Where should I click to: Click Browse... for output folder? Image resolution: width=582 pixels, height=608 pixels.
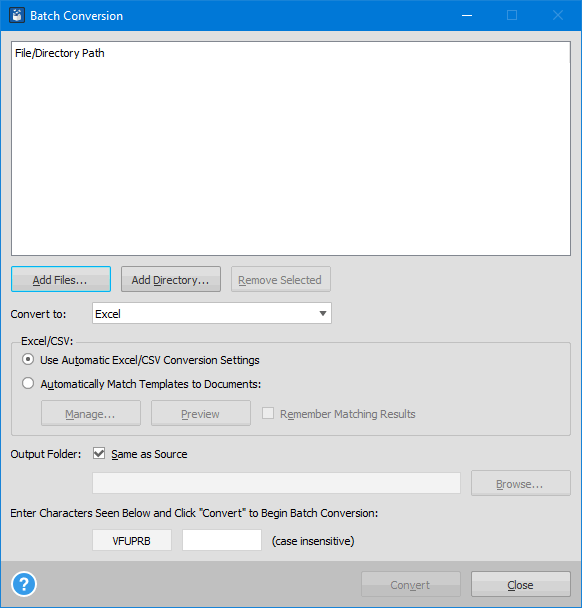[521, 484]
